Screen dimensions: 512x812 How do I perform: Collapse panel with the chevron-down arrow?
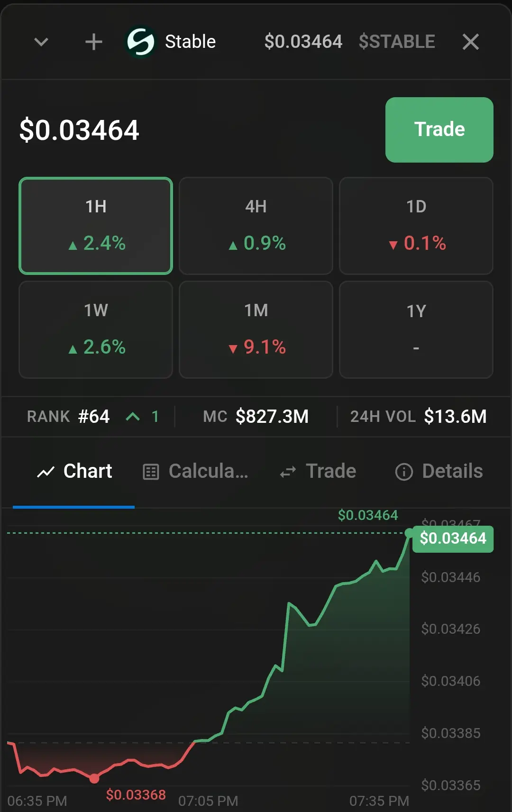(x=41, y=42)
